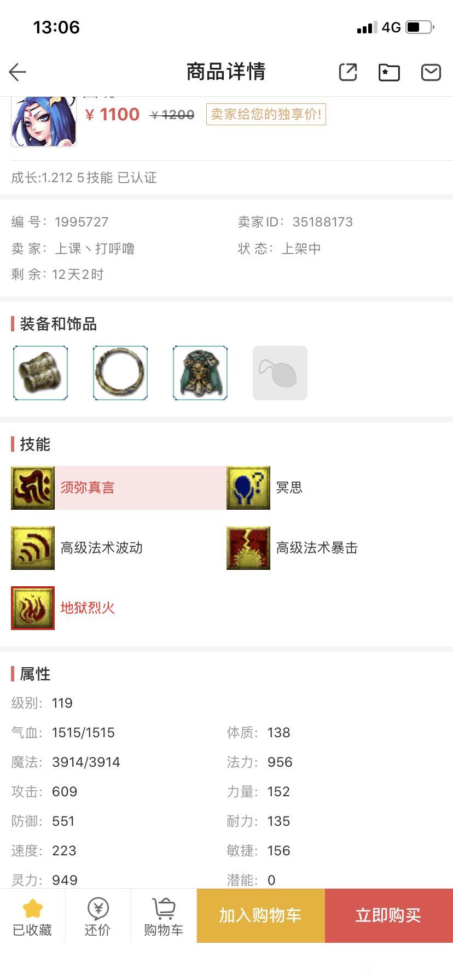Toggle the 已收藏 favorite star

(32, 916)
